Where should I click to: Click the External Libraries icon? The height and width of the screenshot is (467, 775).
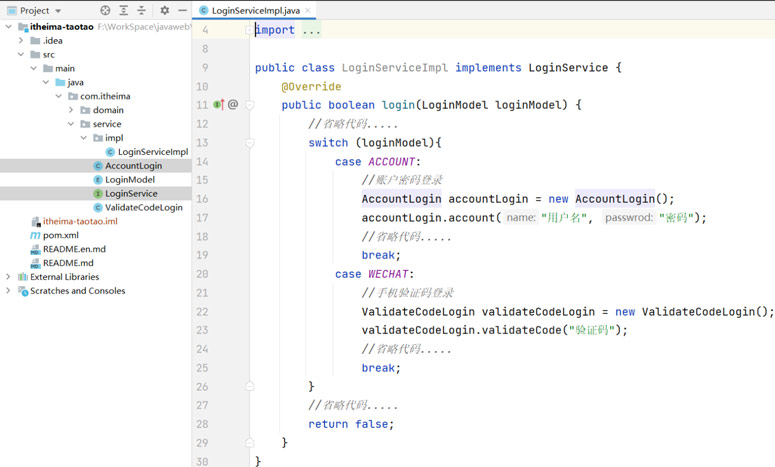(x=23, y=277)
